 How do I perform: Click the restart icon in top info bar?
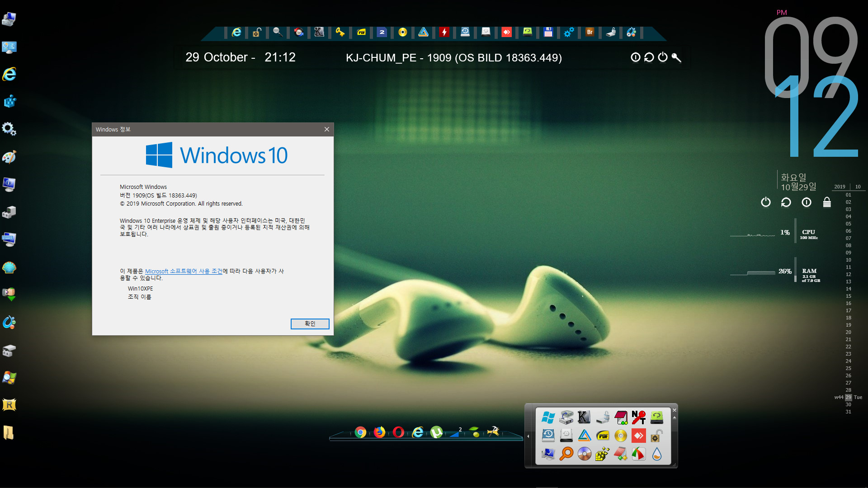pos(649,57)
